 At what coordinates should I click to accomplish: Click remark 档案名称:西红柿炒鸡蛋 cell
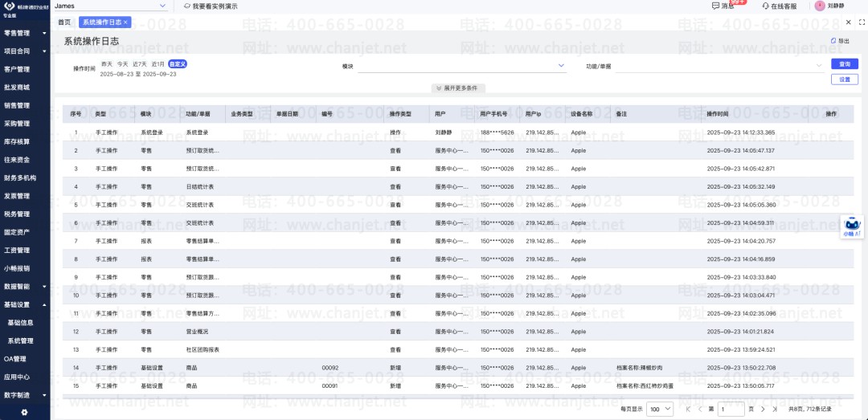[646, 385]
